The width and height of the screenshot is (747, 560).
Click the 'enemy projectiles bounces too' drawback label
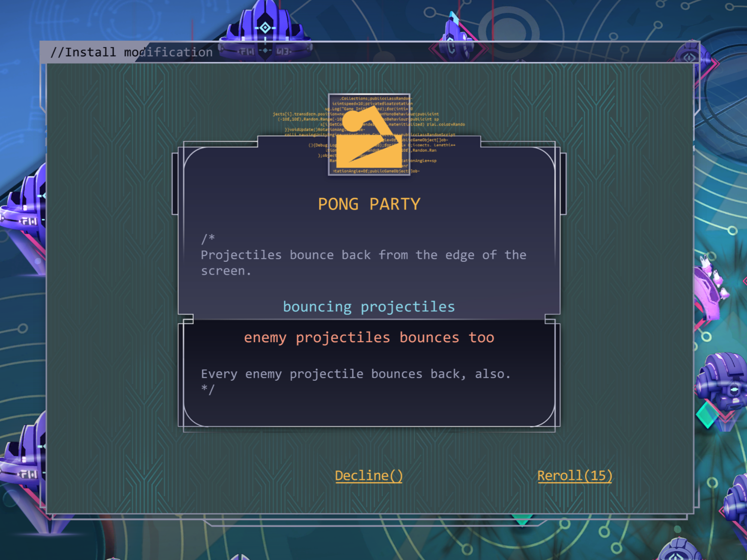coord(369,338)
